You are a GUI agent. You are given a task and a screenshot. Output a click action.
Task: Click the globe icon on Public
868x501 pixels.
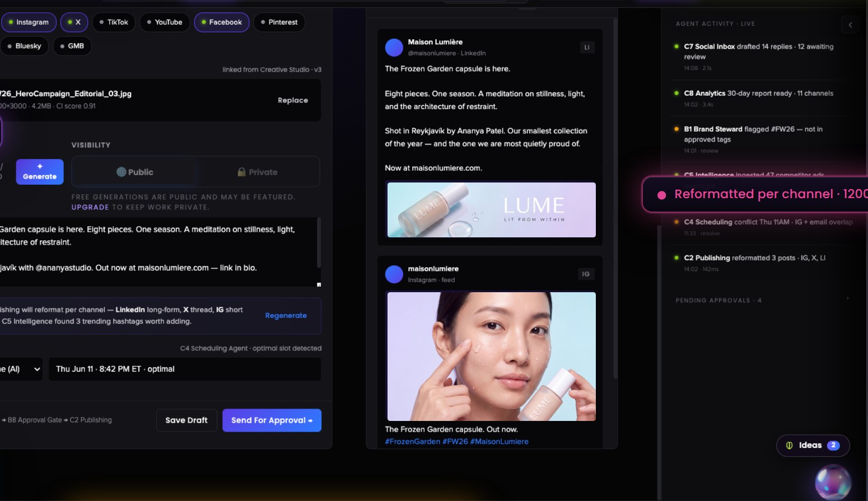[x=121, y=172]
